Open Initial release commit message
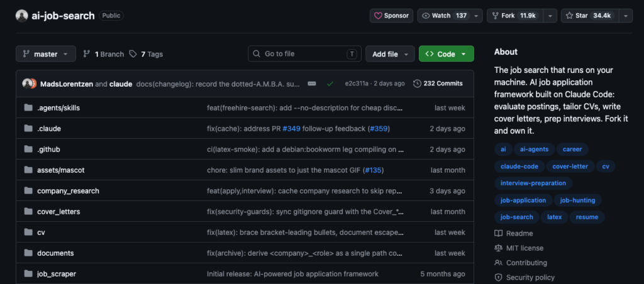Viewport: 644px width, 284px height. [x=293, y=274]
